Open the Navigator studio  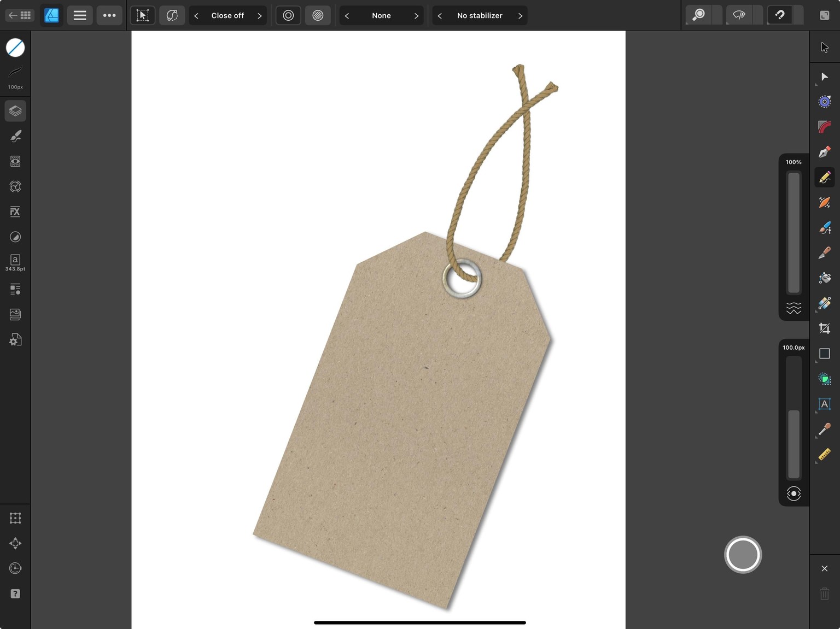click(15, 543)
